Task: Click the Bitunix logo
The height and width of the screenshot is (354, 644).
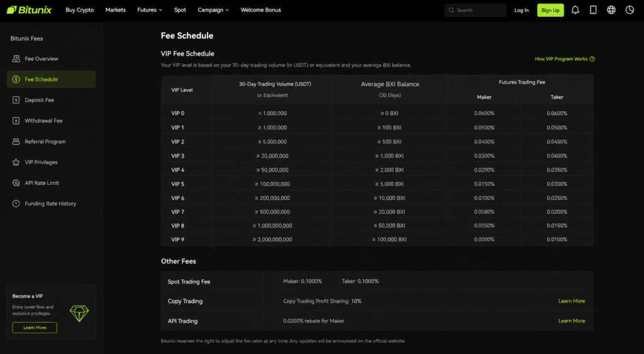Action: coord(29,10)
